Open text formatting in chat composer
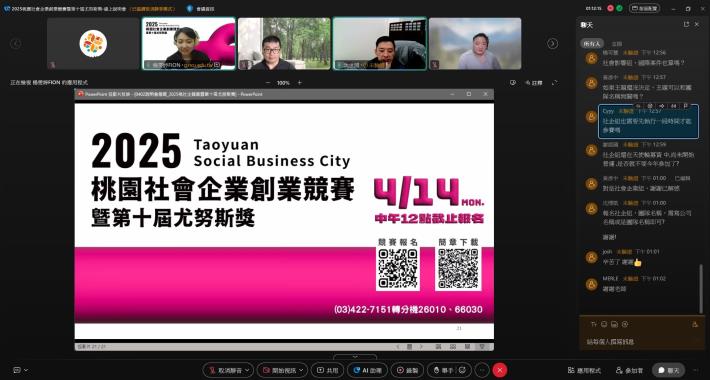The image size is (710, 380). (594, 324)
